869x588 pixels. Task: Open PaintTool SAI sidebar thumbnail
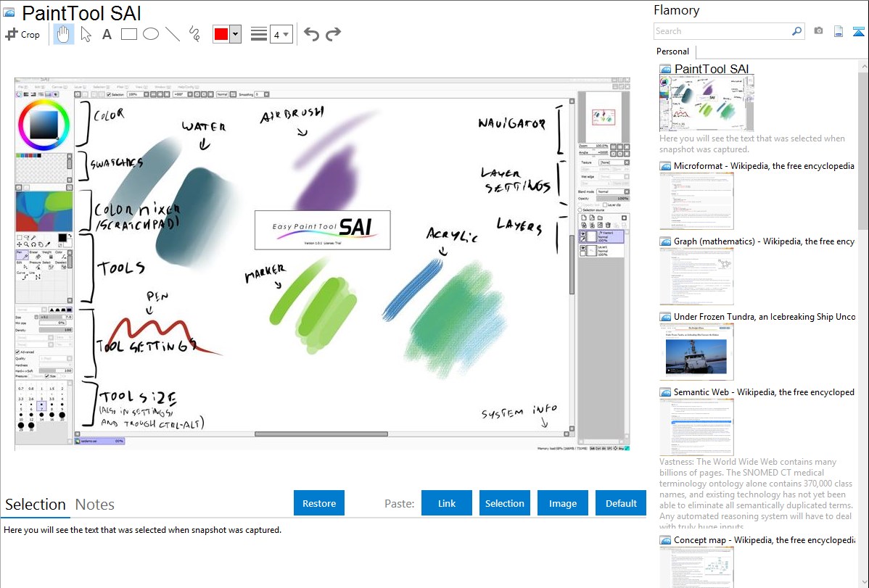pos(707,104)
